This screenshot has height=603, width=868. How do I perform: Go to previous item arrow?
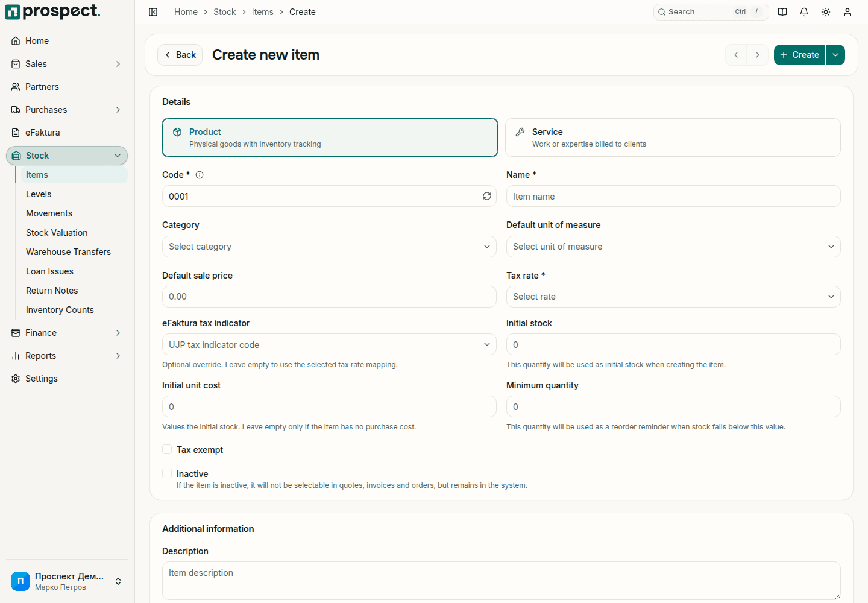click(736, 55)
